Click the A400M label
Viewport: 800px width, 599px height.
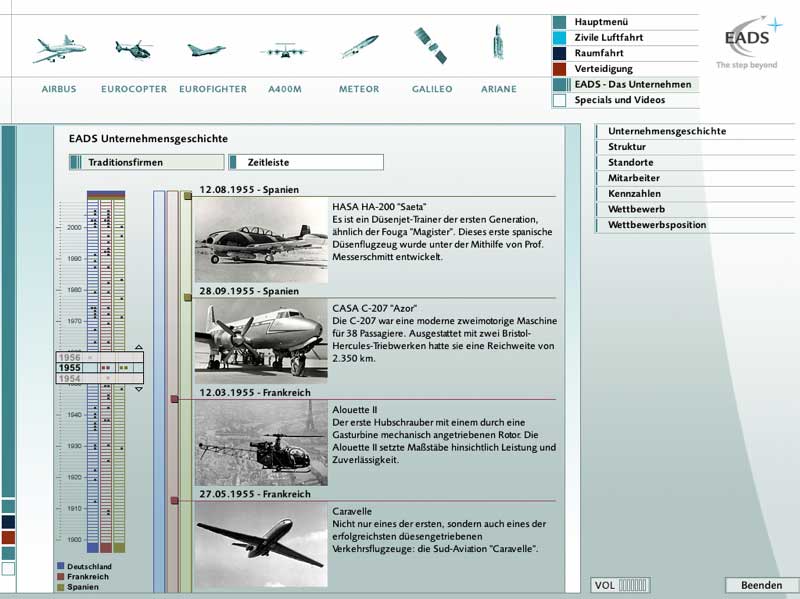[285, 89]
